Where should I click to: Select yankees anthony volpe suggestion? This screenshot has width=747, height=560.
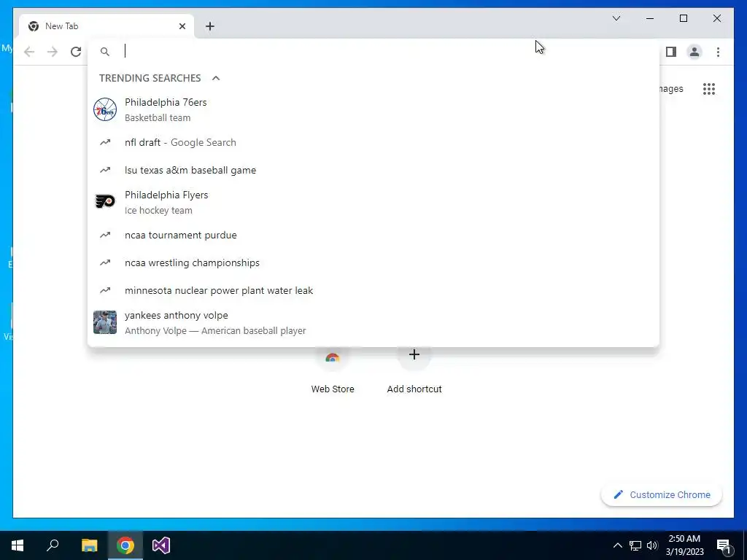[374, 322]
